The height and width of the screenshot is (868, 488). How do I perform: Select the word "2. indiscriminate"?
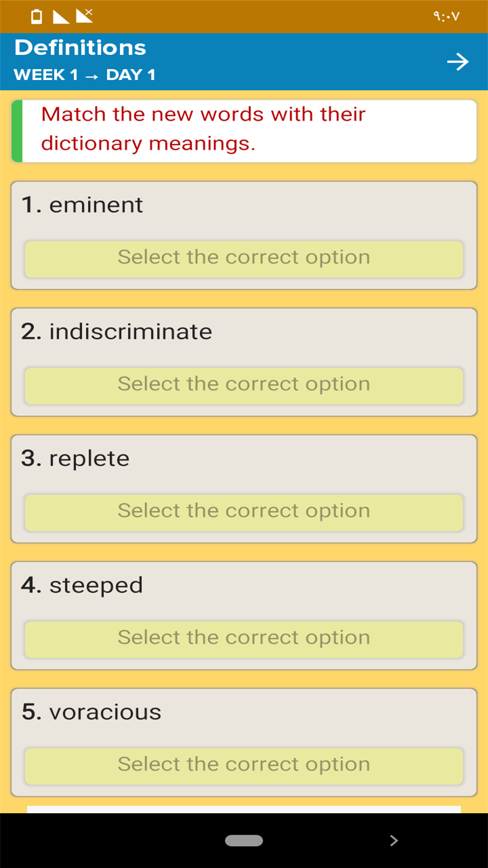click(117, 332)
